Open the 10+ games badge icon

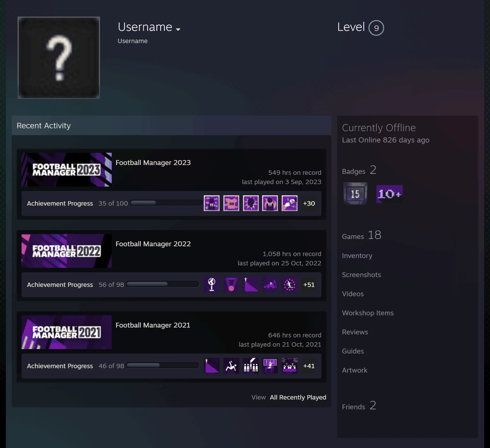point(389,194)
